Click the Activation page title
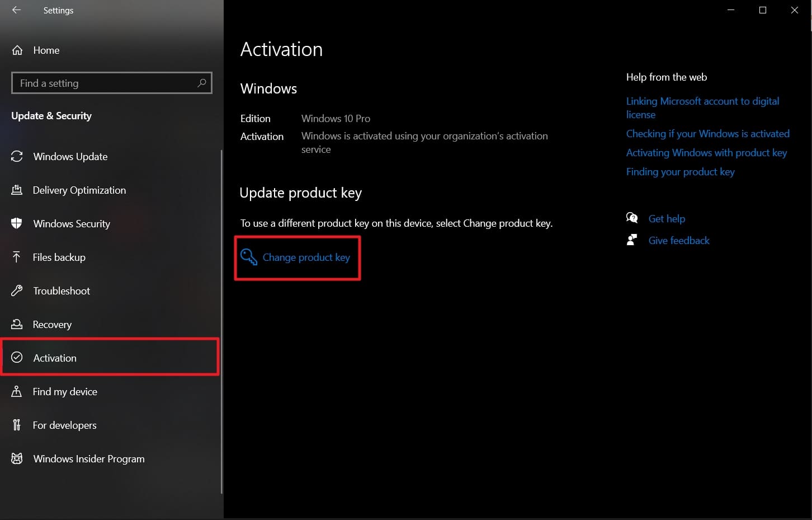Screen dimensions: 812x520 [x=281, y=49]
